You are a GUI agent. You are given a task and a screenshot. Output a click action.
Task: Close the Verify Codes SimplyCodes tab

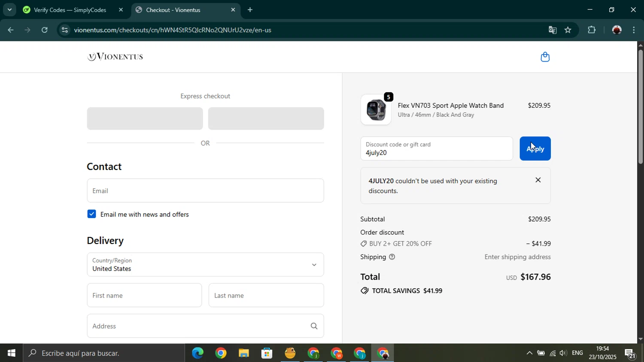click(121, 10)
